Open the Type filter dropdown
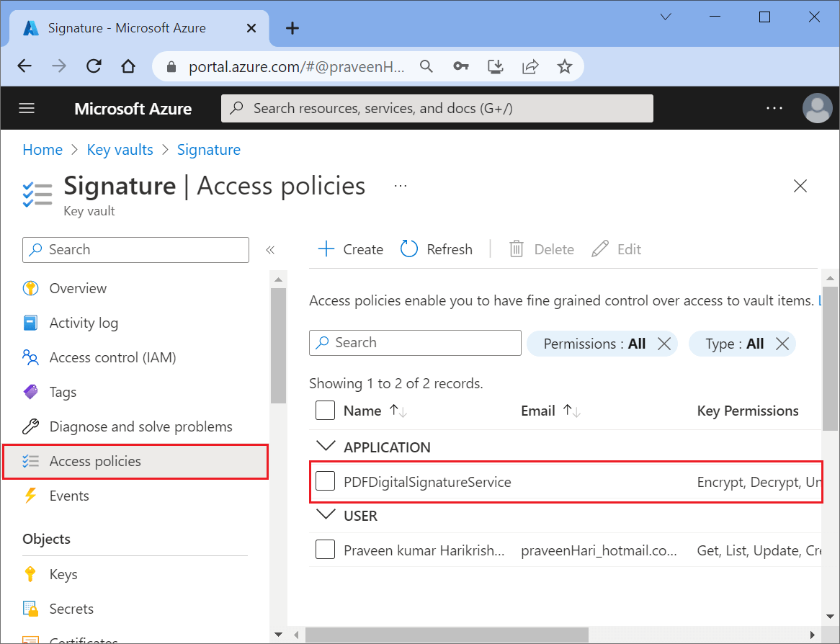Screen dimensions: 840x644 (735, 344)
